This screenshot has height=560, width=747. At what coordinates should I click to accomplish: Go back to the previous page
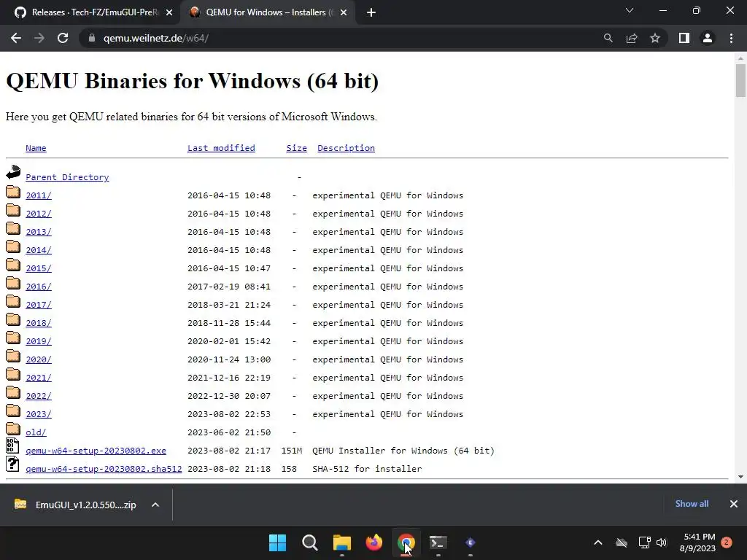(16, 38)
